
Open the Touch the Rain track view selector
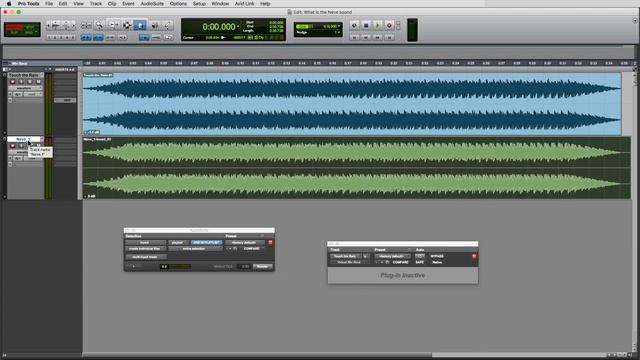tap(25, 88)
